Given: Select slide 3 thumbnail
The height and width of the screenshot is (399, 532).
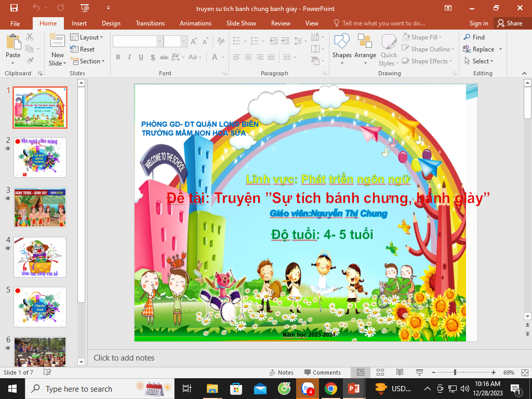Looking at the screenshot, I should point(40,207).
